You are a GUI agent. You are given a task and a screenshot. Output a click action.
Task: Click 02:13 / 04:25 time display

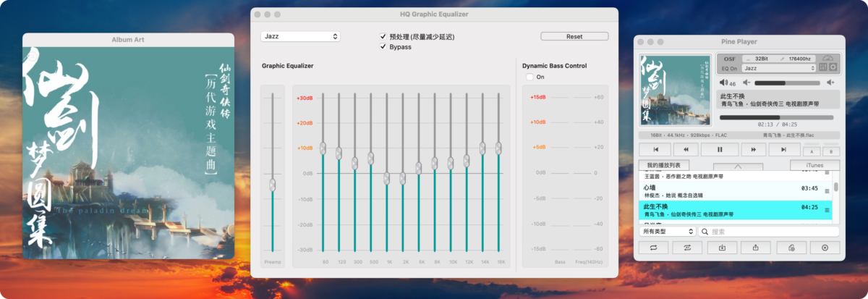[776, 125]
